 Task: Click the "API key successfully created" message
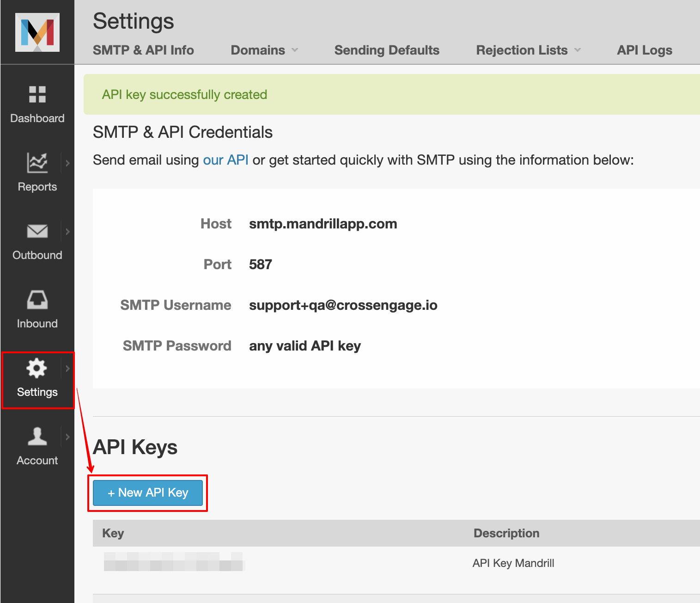pyautogui.click(x=184, y=94)
